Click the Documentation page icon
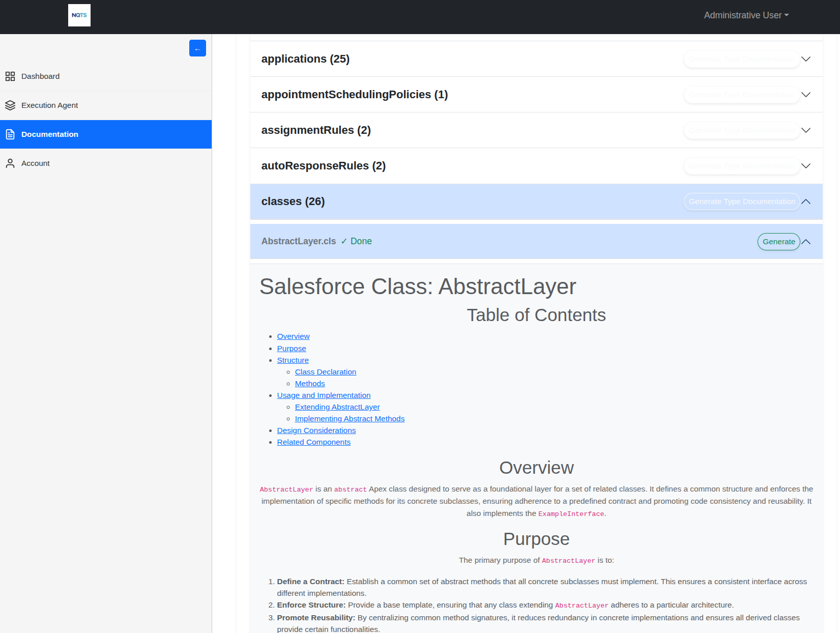 pyautogui.click(x=10, y=134)
